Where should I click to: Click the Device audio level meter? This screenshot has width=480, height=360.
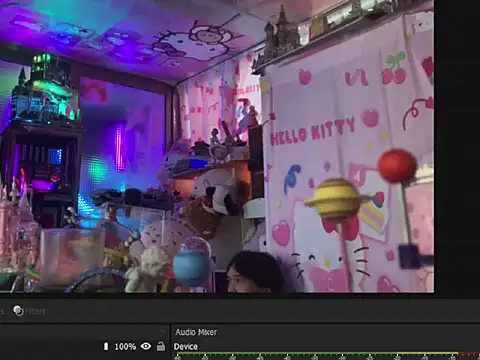point(327,354)
